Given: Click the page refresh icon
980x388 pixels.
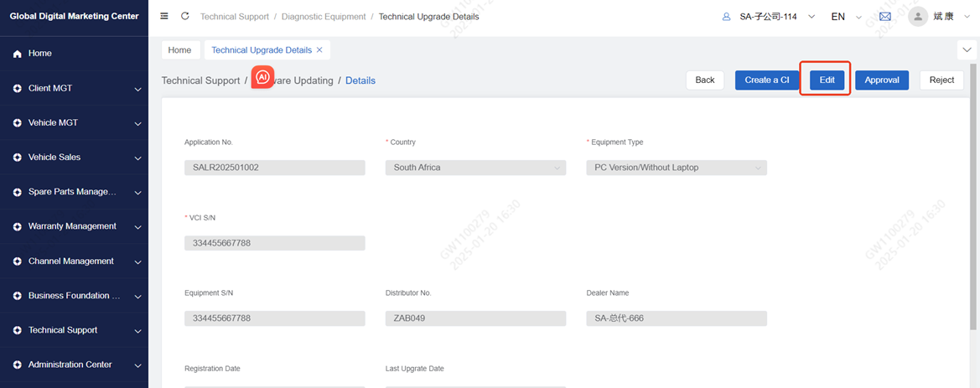Looking at the screenshot, I should point(184,16).
